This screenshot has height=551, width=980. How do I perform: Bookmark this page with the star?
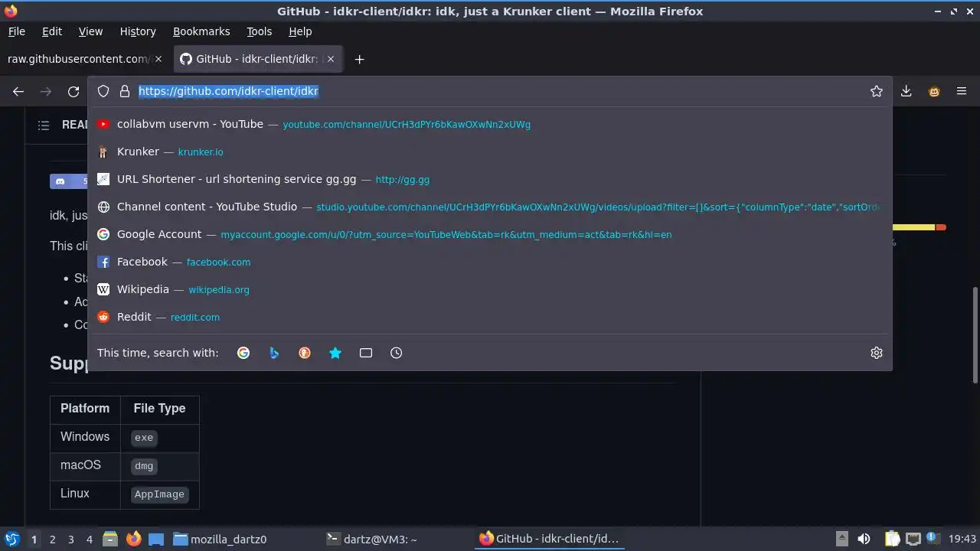click(877, 91)
